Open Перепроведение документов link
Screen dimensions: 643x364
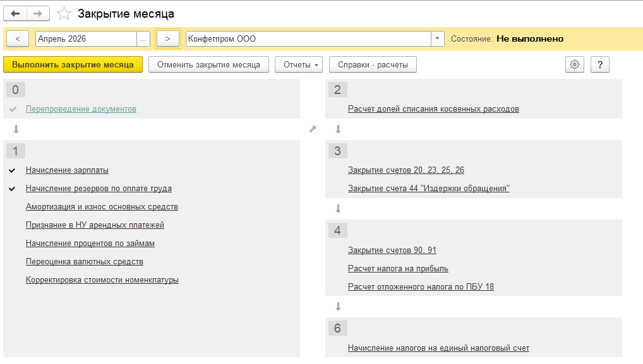point(81,109)
